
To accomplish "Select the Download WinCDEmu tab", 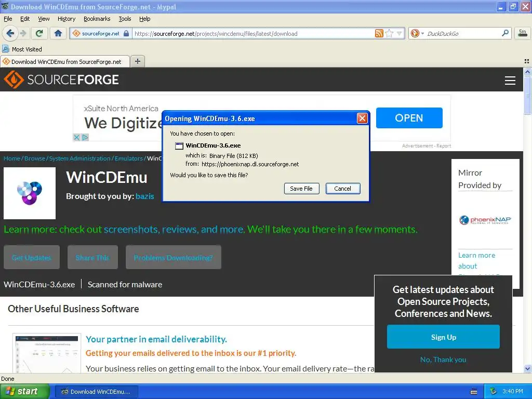I will 65,61.
